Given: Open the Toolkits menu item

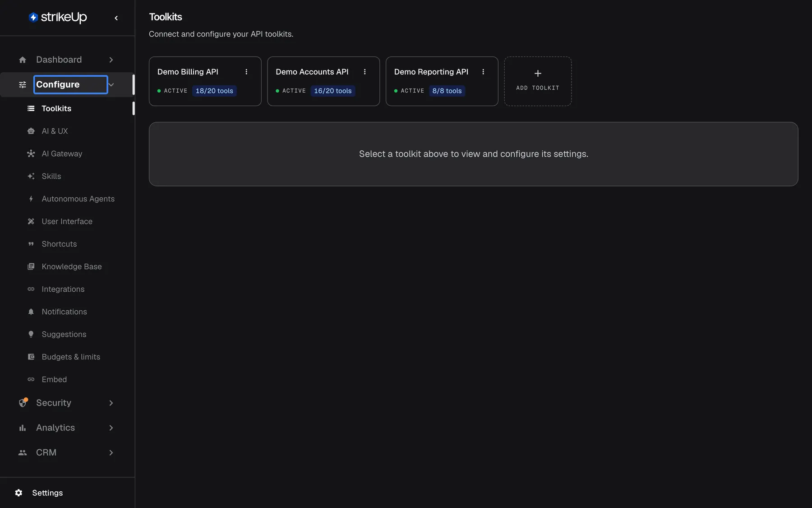Looking at the screenshot, I should [68, 108].
